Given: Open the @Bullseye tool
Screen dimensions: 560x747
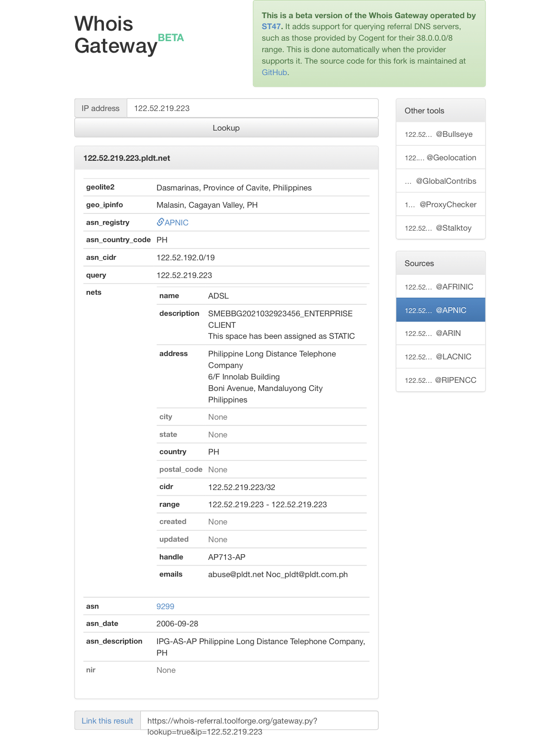Looking at the screenshot, I should pos(441,134).
